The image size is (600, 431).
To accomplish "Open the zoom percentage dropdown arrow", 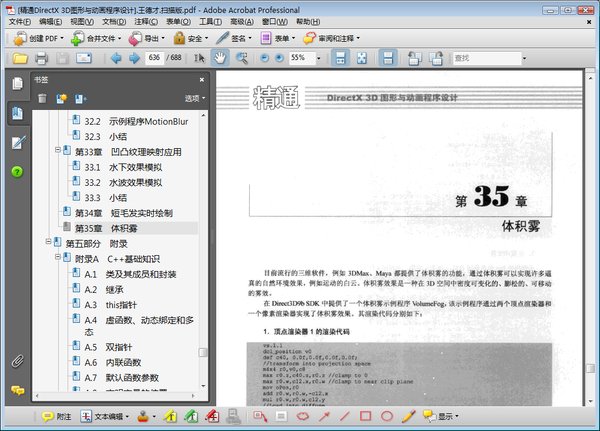I will pyautogui.click(x=318, y=59).
